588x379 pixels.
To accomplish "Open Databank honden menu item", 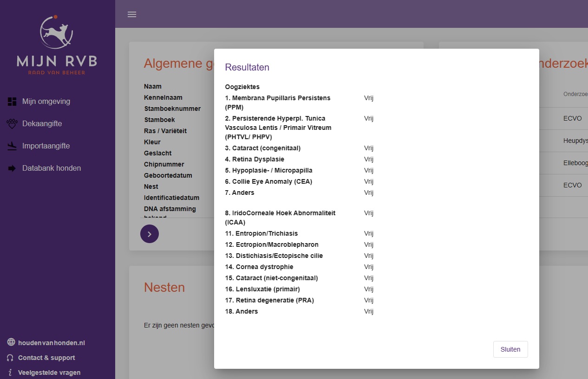I will (52, 168).
